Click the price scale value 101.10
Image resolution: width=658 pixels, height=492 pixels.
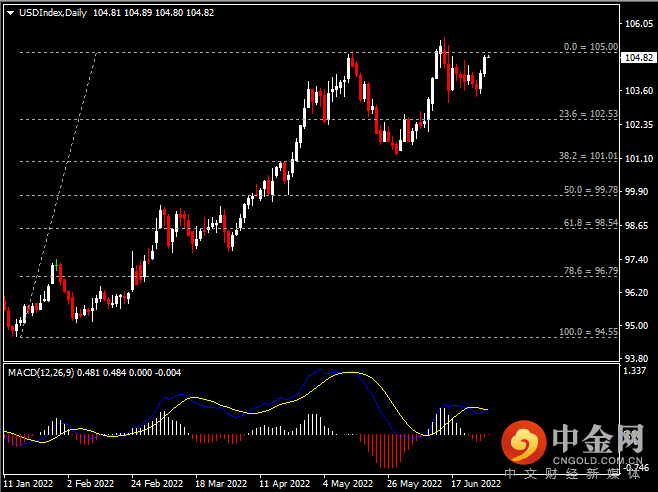[x=639, y=159]
